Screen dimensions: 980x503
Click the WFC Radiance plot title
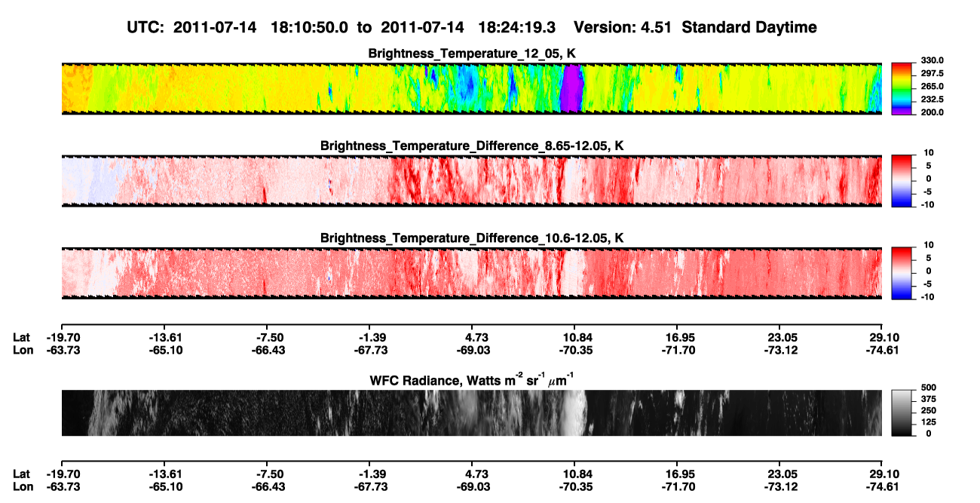472,380
